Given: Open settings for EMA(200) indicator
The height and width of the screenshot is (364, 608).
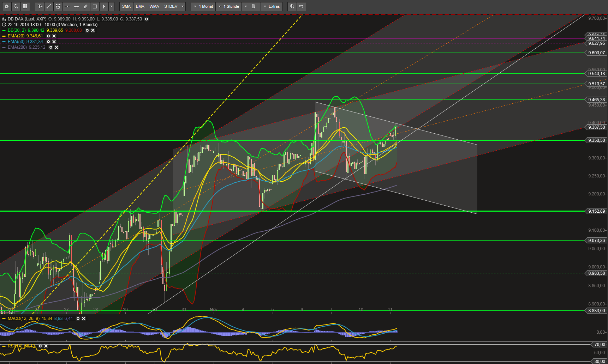Looking at the screenshot, I should click(51, 47).
